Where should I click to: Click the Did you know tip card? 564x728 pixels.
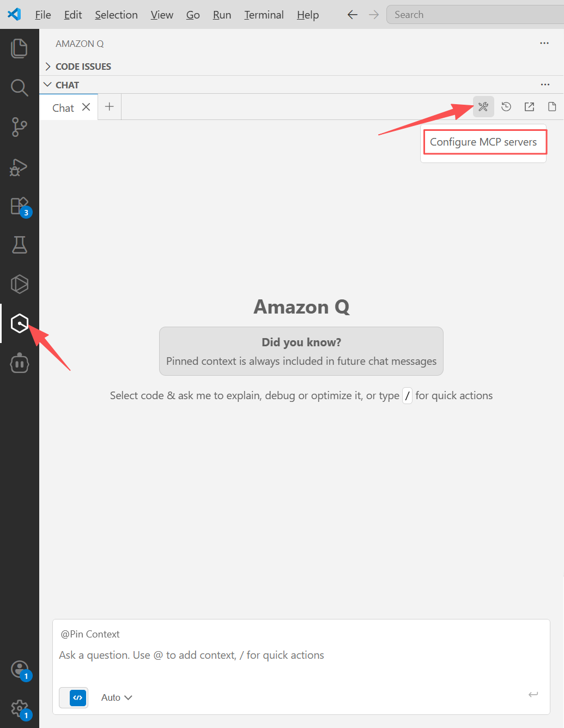point(301,351)
